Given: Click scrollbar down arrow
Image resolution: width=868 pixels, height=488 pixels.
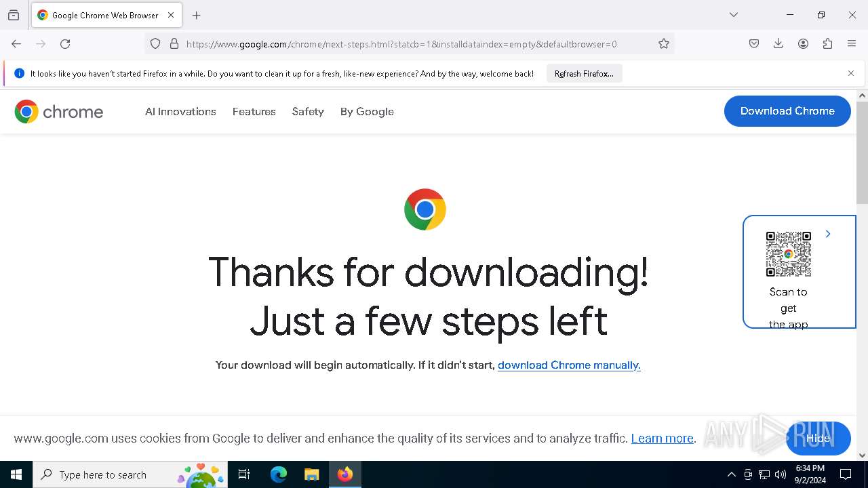Looking at the screenshot, I should (x=862, y=455).
